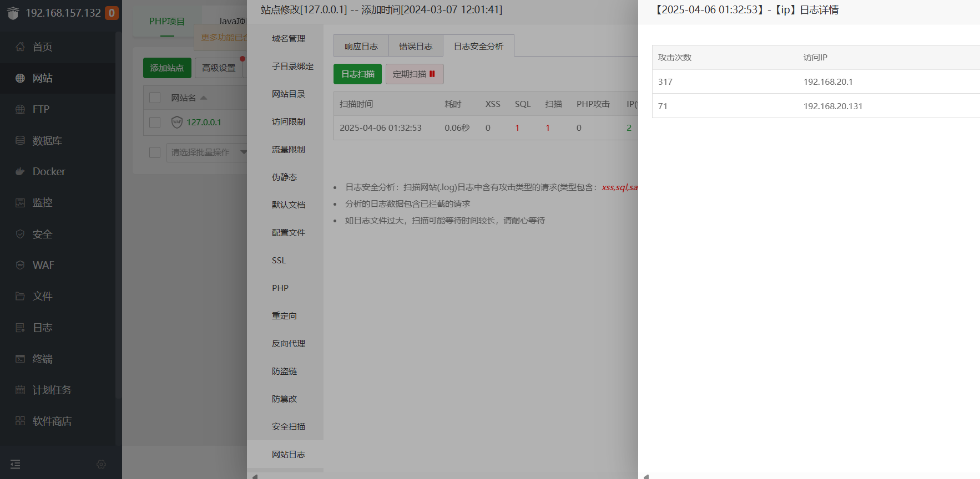Click the green 日志扫描 button

coord(357,74)
